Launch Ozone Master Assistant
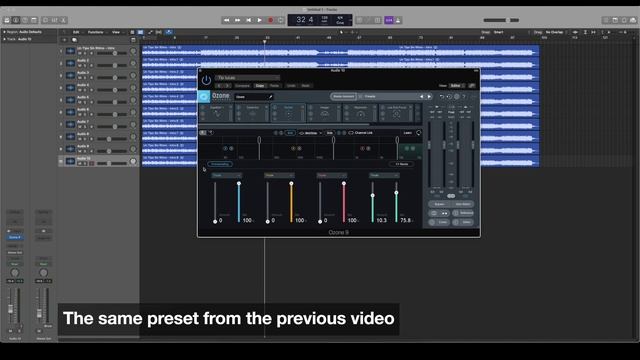Screen dimensions: 640x360 pyautogui.click(x=343, y=96)
